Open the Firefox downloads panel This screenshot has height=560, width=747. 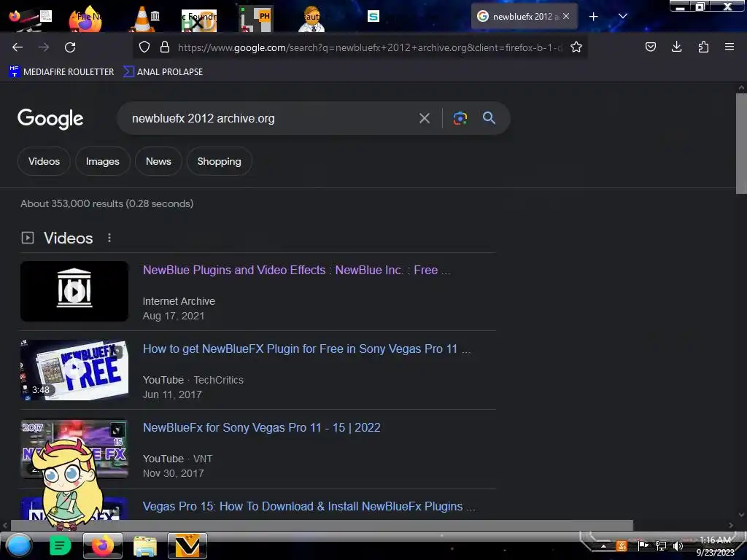[x=676, y=47]
